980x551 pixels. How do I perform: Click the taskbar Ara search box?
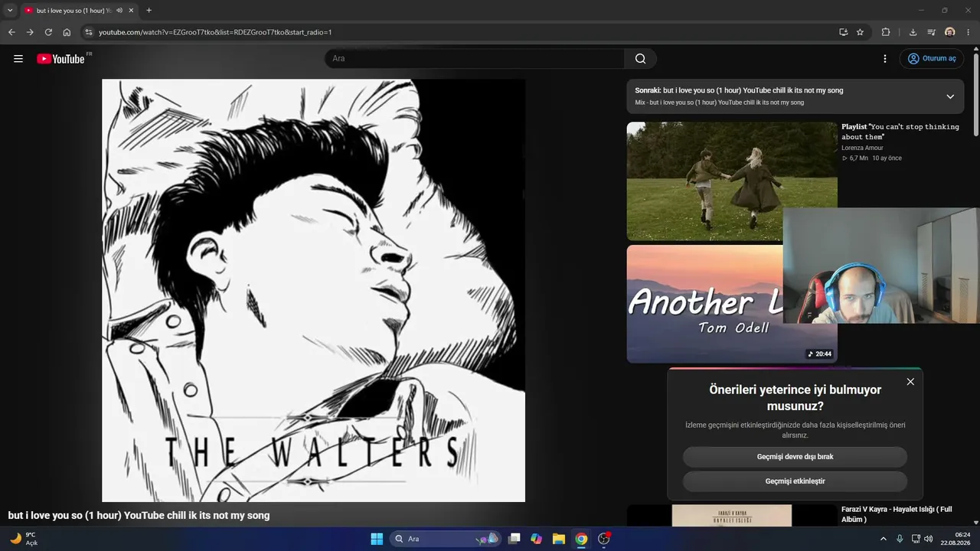click(x=445, y=539)
